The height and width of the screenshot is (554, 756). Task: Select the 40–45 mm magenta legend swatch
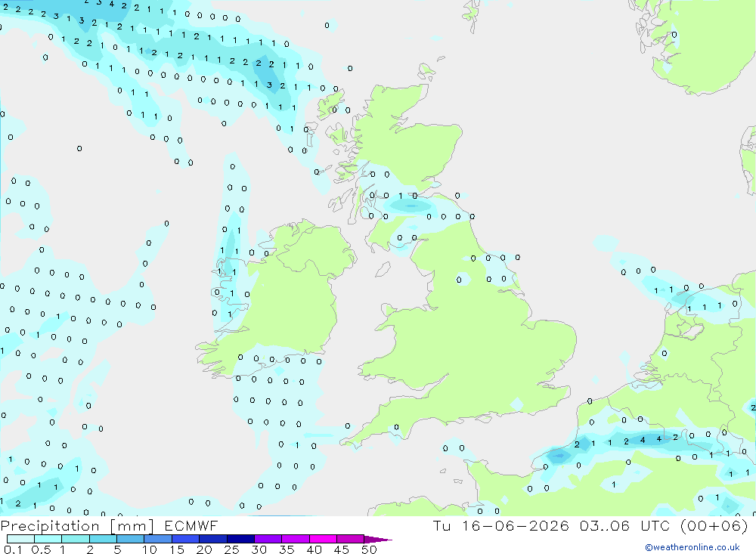point(323,539)
